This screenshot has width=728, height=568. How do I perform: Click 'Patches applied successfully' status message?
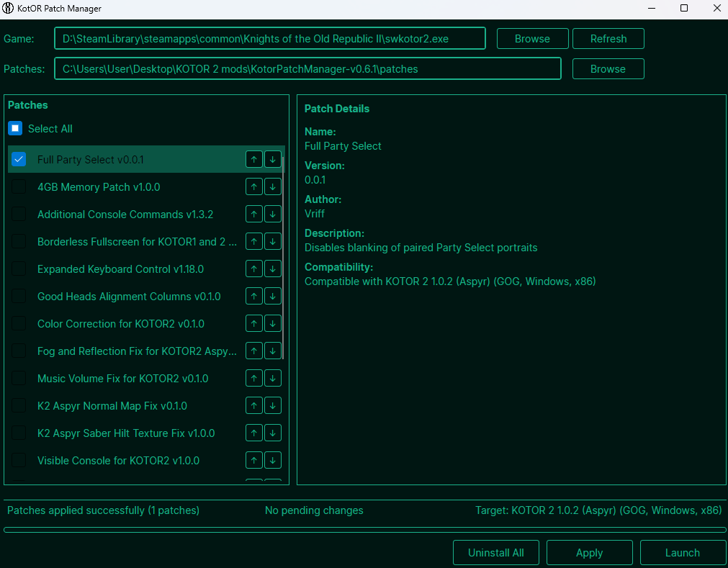(x=103, y=510)
